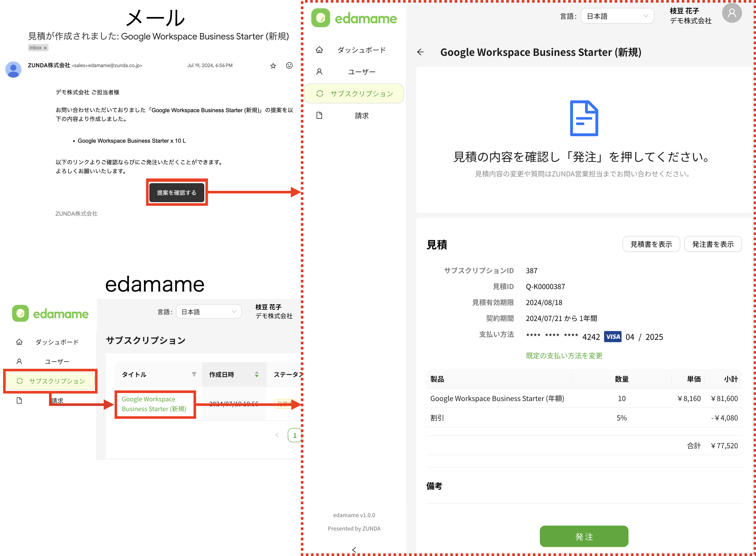This screenshot has width=756, height=556.
Task: Click the edamame logo in right panel header
Action: (354, 18)
